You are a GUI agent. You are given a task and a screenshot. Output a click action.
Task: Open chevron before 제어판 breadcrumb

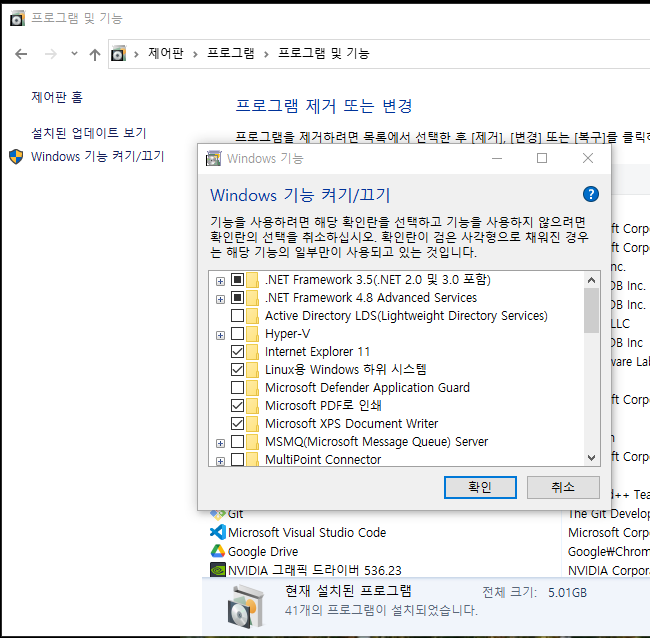click(136, 54)
